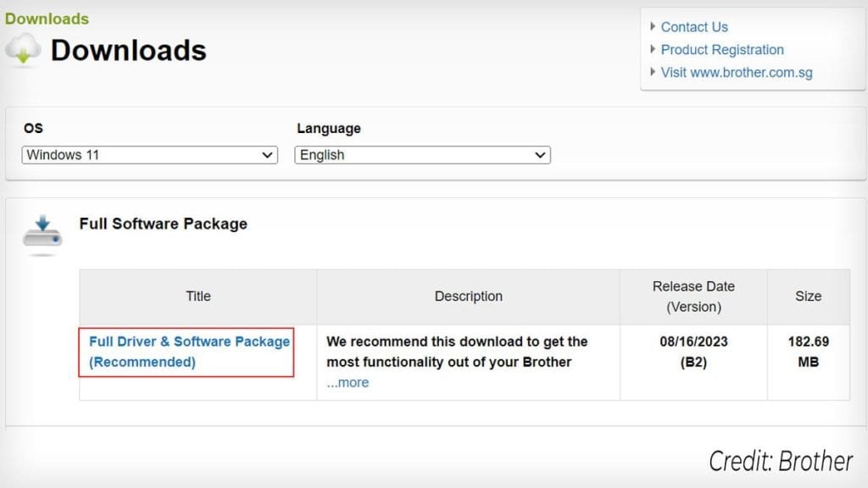Click the disk drive icon for Full Software Package
This screenshot has width=868, height=488.
[x=42, y=235]
